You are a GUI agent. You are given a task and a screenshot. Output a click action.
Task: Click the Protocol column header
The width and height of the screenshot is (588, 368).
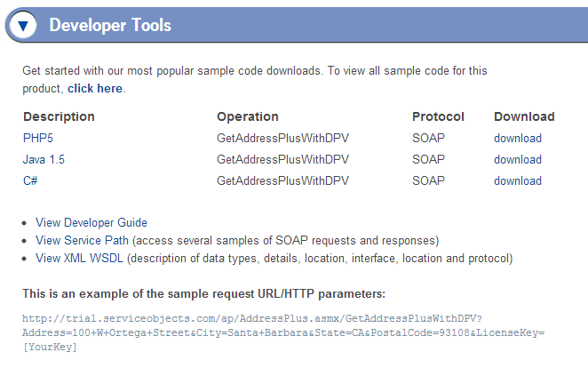pyautogui.click(x=438, y=116)
